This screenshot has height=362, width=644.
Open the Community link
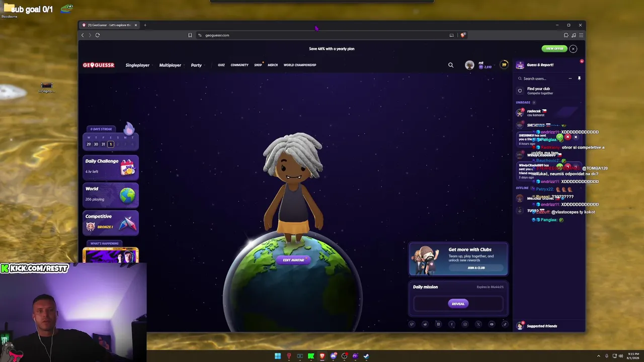point(239,65)
